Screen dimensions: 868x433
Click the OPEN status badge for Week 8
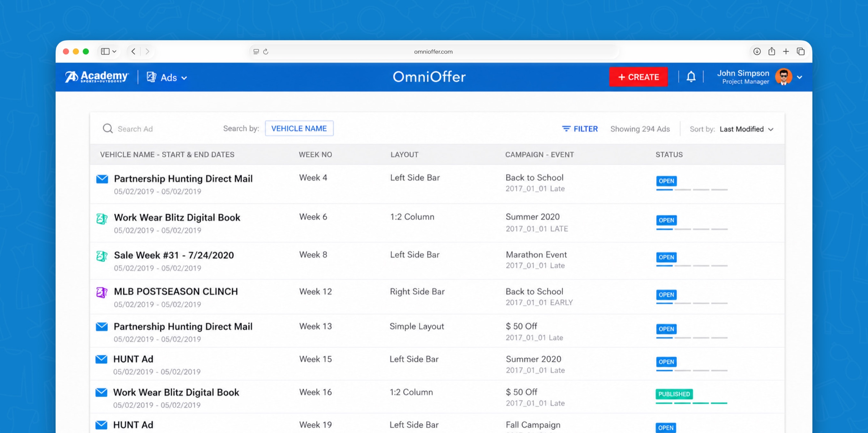pos(666,257)
